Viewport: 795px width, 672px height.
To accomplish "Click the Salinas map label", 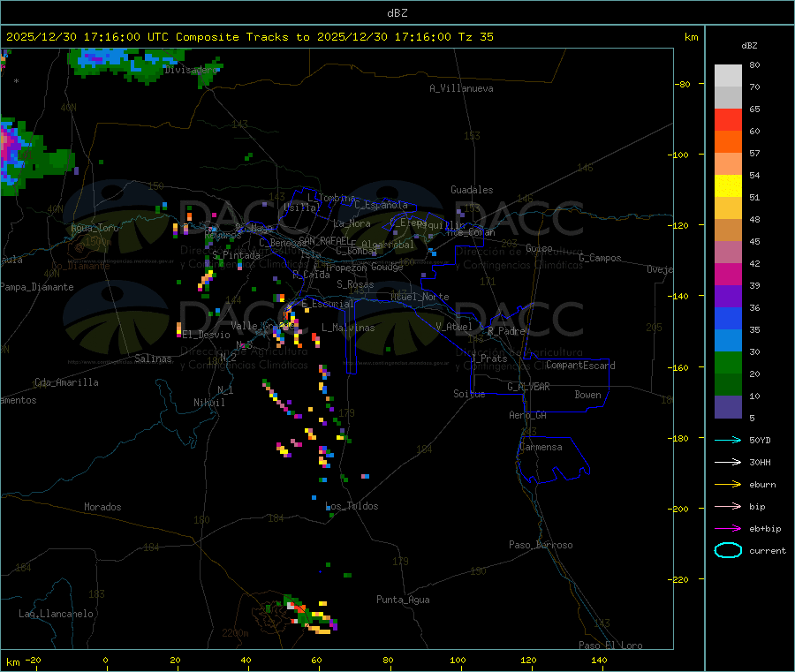I will click(x=153, y=359).
